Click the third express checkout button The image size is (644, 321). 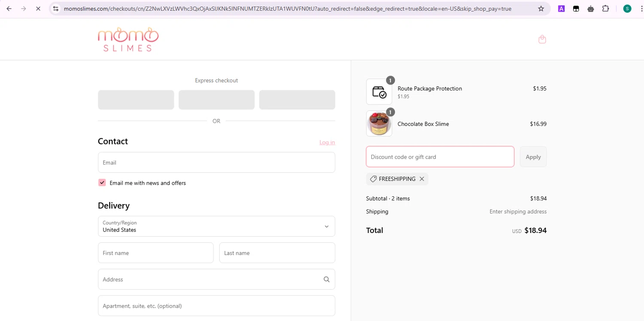click(297, 100)
